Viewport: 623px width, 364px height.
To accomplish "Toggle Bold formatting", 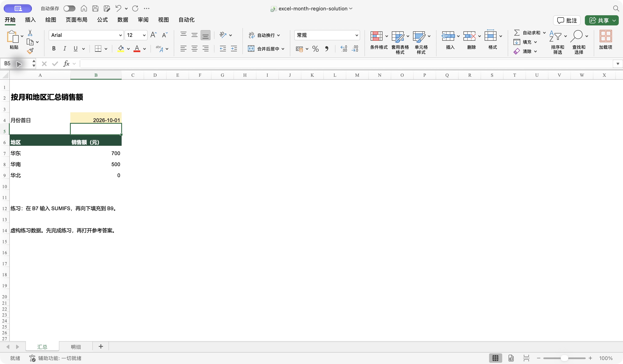I will 54,49.
